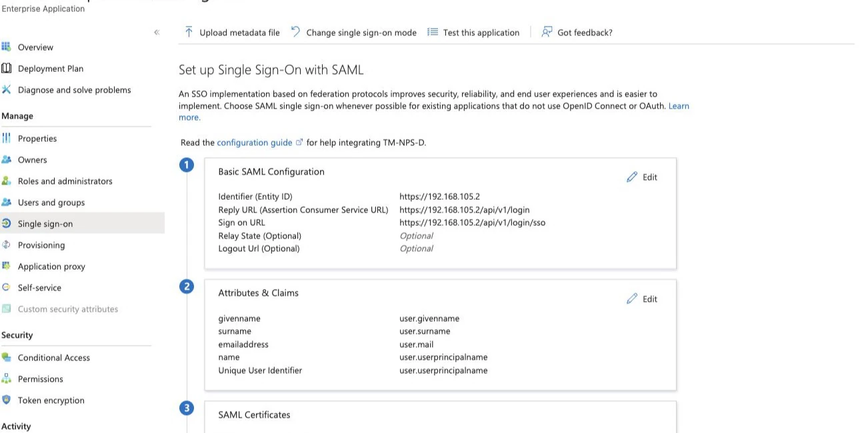Screen dimensions: 868x433
Task: Click Test this application label
Action: pyautogui.click(x=481, y=33)
